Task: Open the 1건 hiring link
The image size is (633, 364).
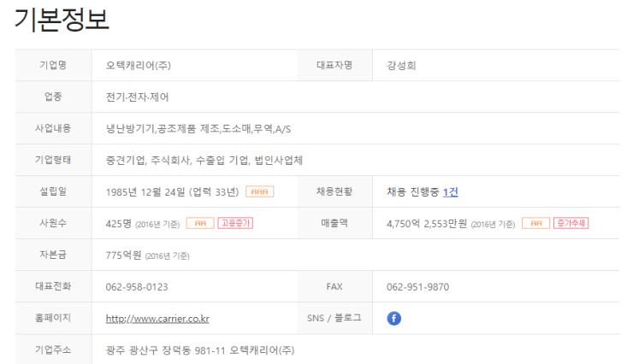Action: [x=451, y=192]
